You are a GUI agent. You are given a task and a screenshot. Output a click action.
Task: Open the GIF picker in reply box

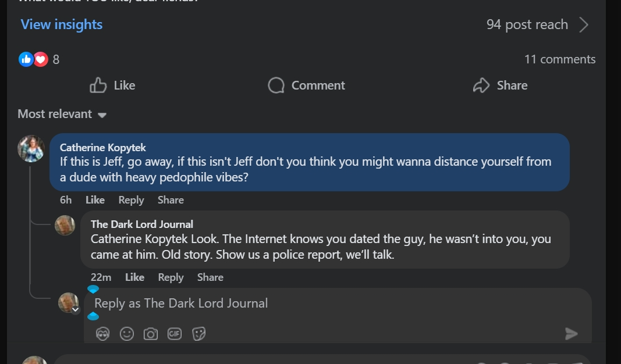pyautogui.click(x=175, y=334)
